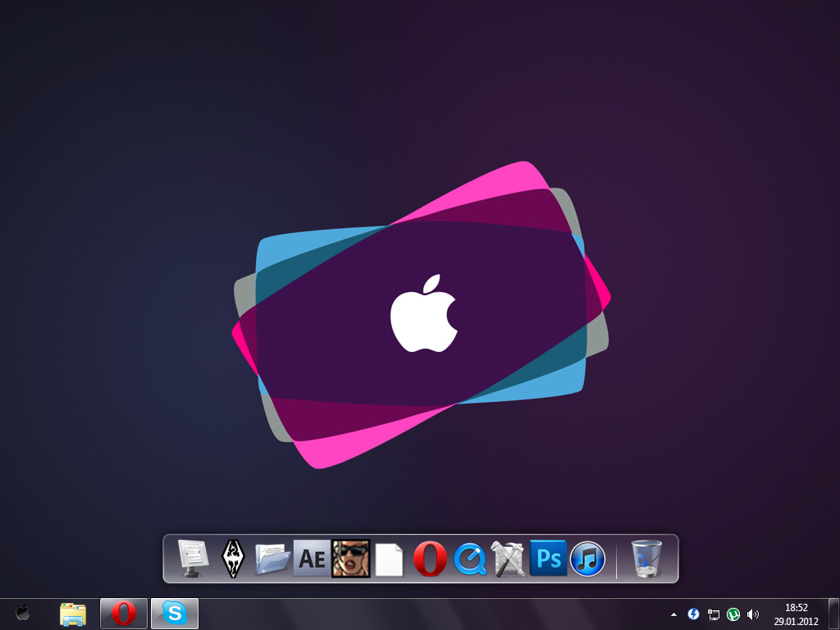The image size is (840, 630).
Task: Open network connection tray icon
Action: (714, 614)
